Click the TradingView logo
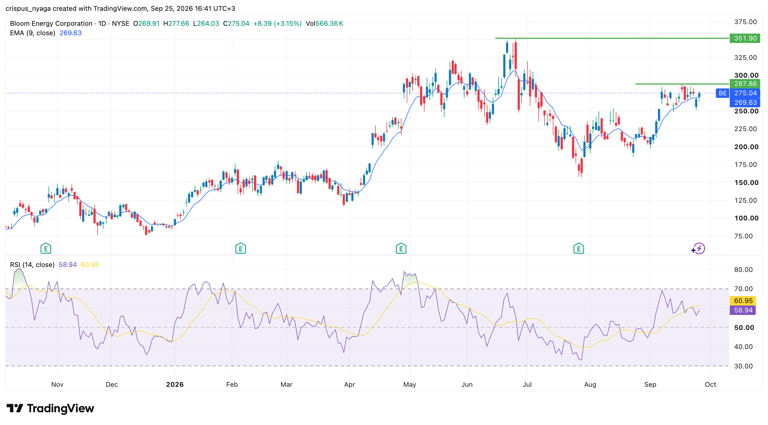768x425 pixels. click(x=50, y=408)
